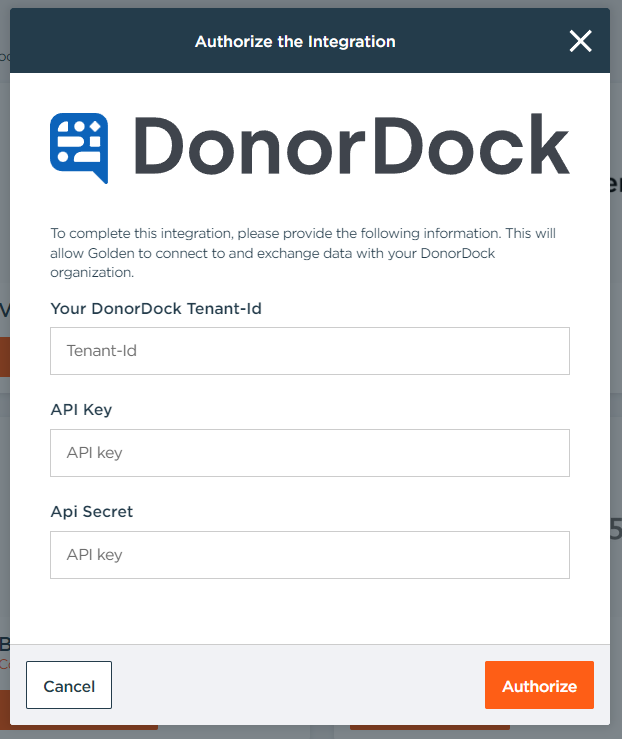The height and width of the screenshot is (739, 622).
Task: Click the orange button peeking at the dialog's left edge
Action: point(4,356)
